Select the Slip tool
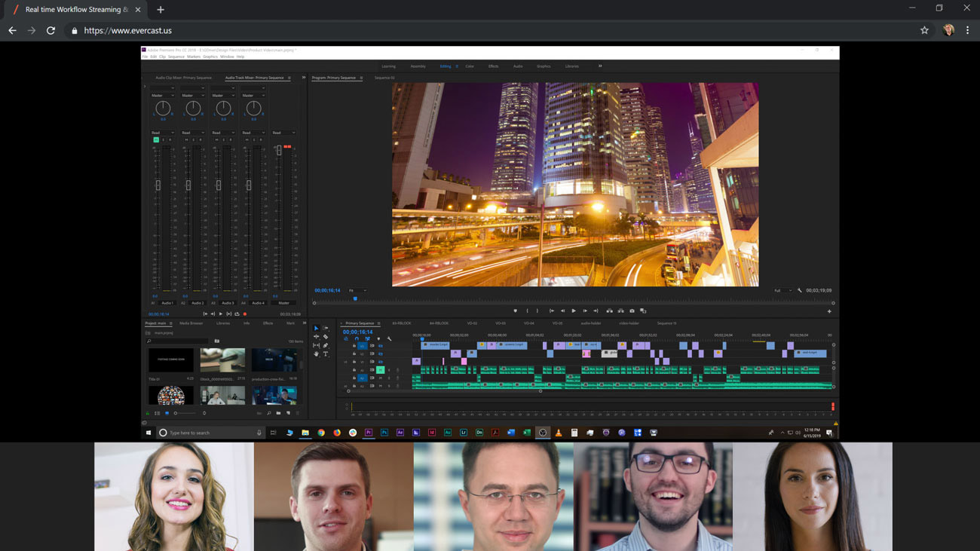The image size is (980, 551). tap(316, 345)
